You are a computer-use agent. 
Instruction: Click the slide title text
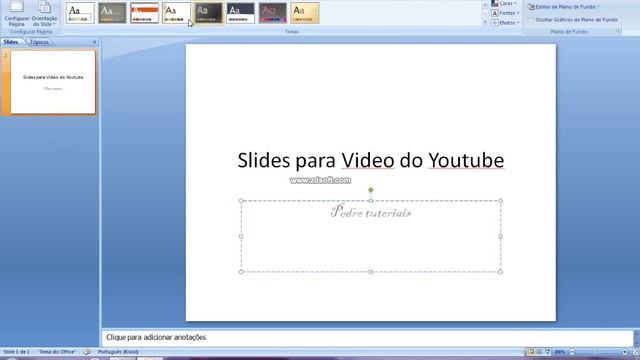[x=371, y=160]
